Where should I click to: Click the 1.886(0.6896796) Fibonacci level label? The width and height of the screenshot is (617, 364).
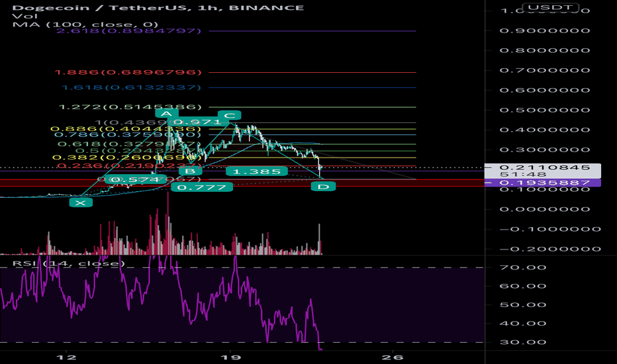click(x=128, y=72)
